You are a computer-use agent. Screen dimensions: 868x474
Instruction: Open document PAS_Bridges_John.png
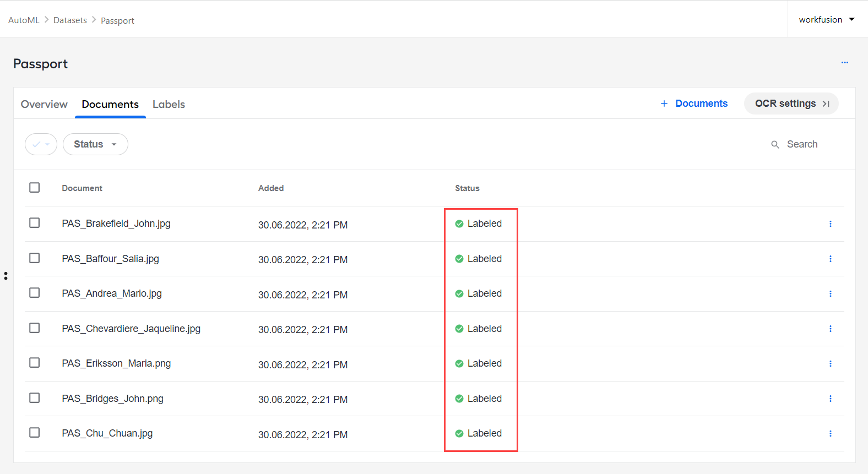(x=112, y=399)
